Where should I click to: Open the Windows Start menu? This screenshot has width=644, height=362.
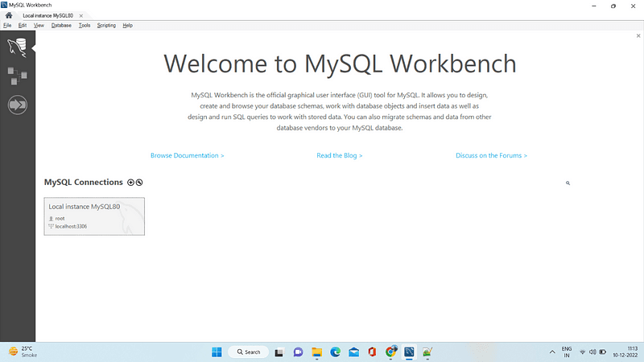[217, 352]
